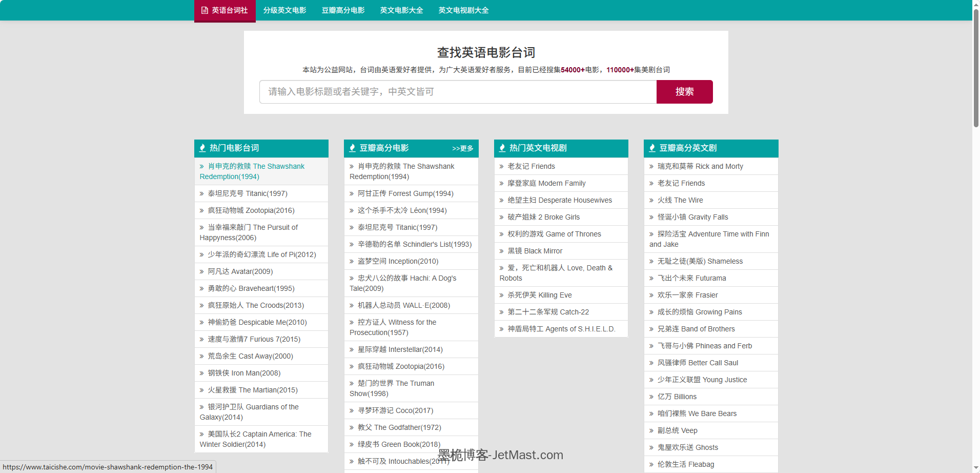The height and width of the screenshot is (473, 980).
Task: Open 神盾局特工 Agents of S.H.I.E.L.D. link
Action: pyautogui.click(x=561, y=329)
